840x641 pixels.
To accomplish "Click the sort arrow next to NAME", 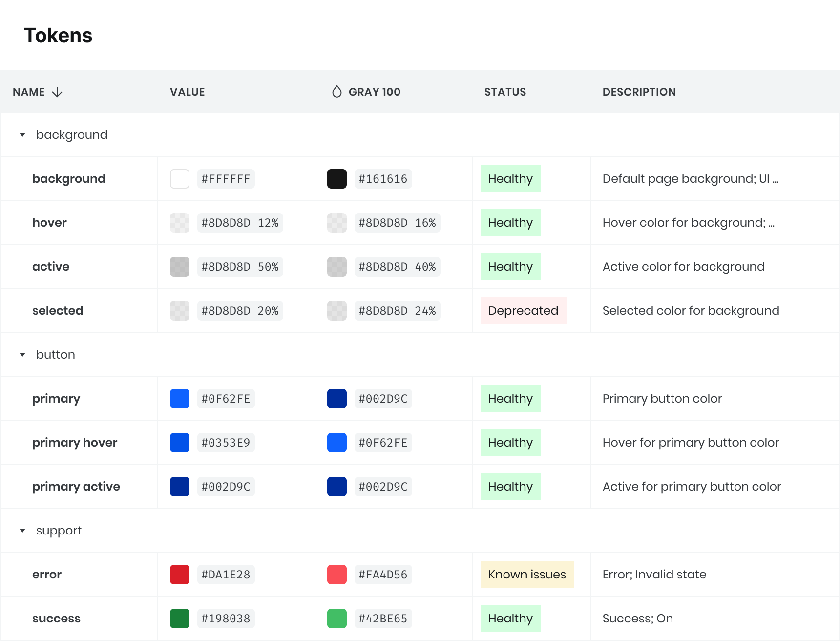I will [x=57, y=92].
